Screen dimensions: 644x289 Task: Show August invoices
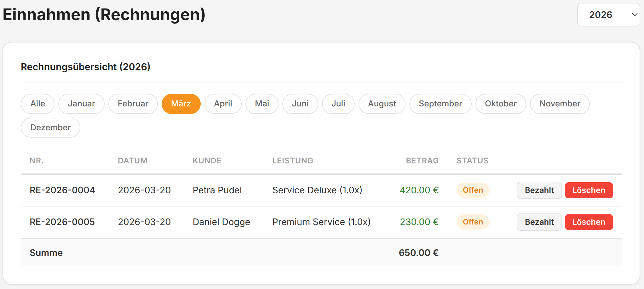point(382,104)
